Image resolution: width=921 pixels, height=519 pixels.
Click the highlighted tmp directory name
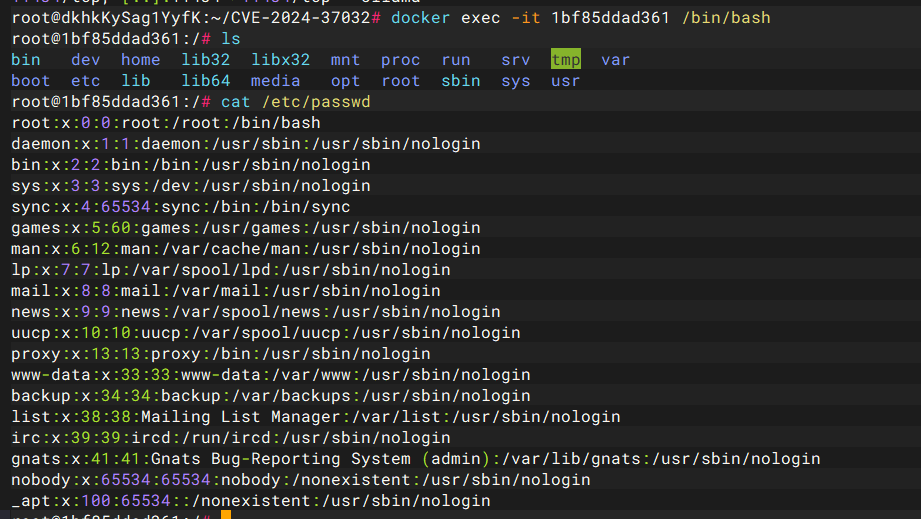565,60
